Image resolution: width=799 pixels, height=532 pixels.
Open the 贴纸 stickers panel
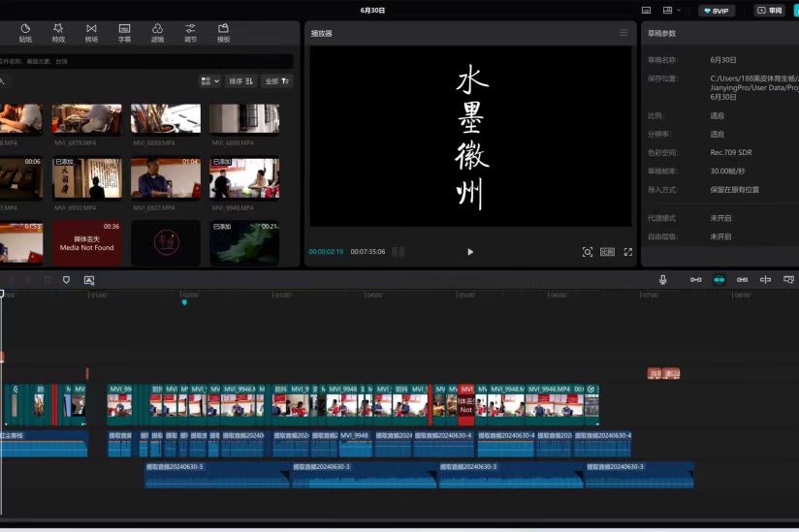pyautogui.click(x=25, y=33)
